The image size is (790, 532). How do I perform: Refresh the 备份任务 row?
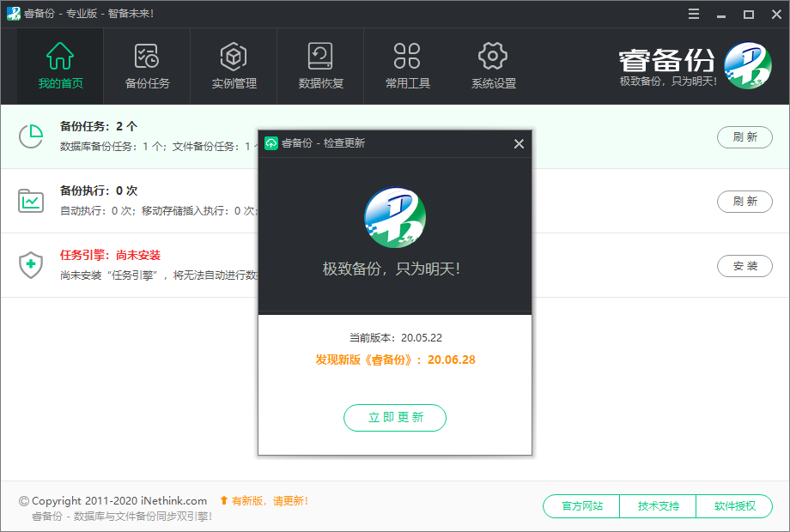[744, 137]
